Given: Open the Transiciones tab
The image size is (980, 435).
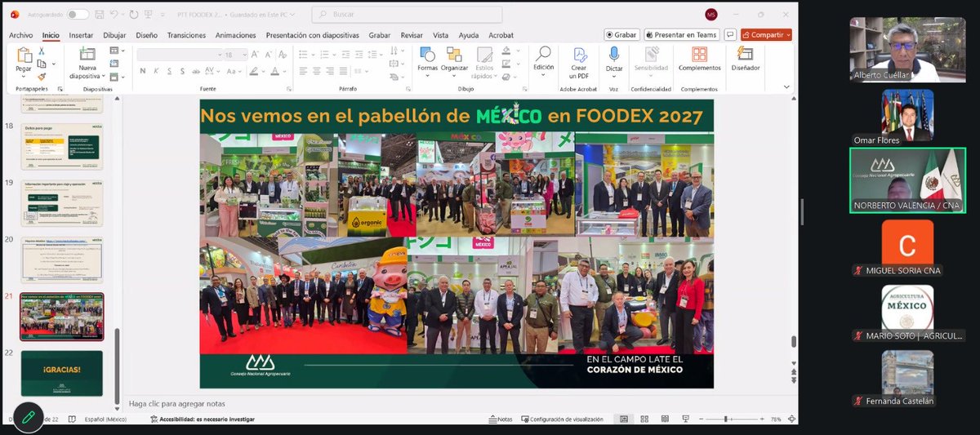Looking at the screenshot, I should tap(186, 35).
